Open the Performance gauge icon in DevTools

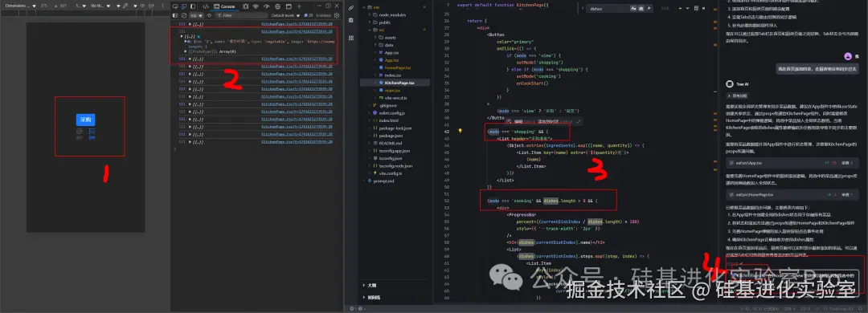pyautogui.click(x=266, y=6)
